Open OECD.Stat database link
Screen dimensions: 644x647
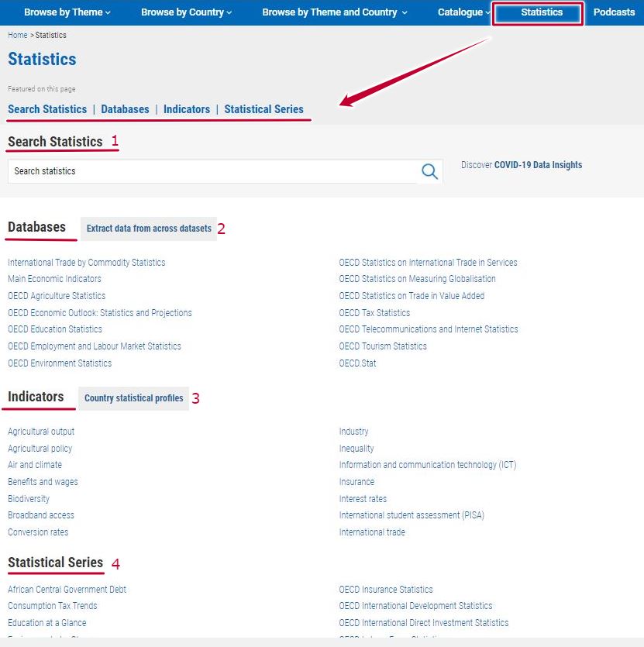pyautogui.click(x=357, y=363)
